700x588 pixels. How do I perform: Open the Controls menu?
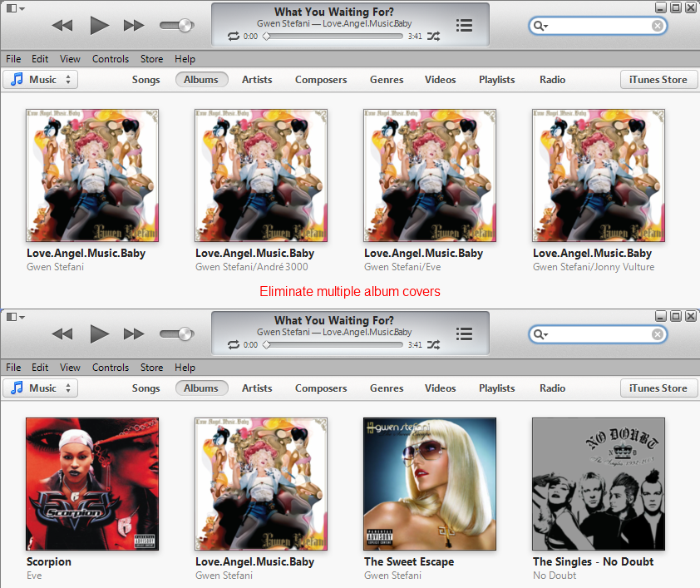click(x=111, y=58)
